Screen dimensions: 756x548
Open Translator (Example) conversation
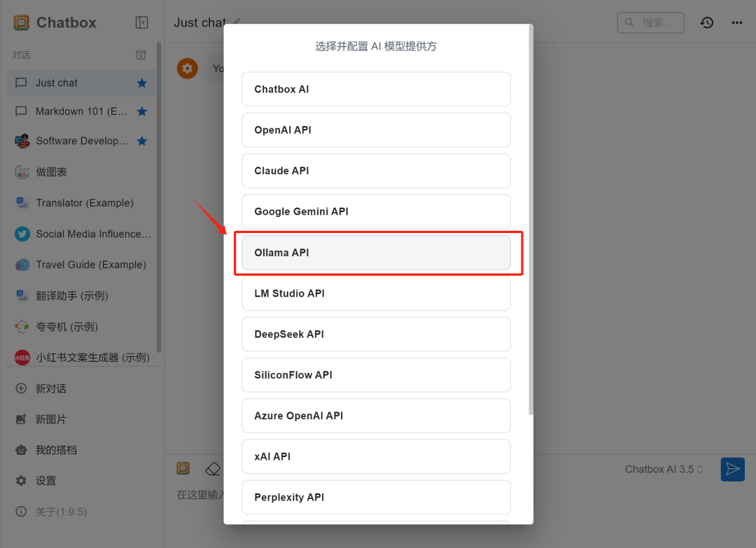[81, 203]
